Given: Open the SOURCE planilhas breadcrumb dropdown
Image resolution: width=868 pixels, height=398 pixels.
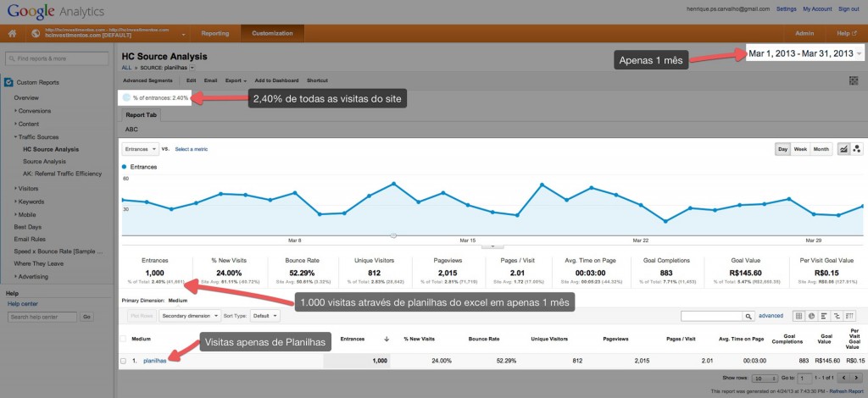Looking at the screenshot, I should 192,68.
